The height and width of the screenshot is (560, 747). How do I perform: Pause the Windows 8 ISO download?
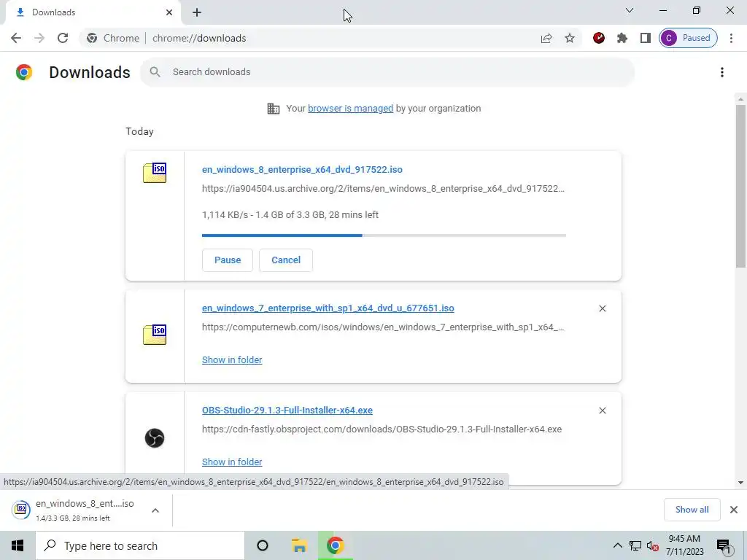pos(228,260)
